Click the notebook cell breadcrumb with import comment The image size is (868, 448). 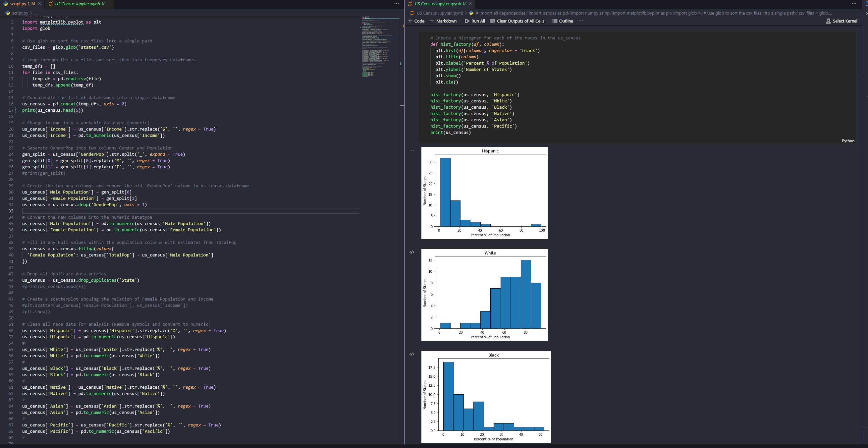(x=650, y=13)
